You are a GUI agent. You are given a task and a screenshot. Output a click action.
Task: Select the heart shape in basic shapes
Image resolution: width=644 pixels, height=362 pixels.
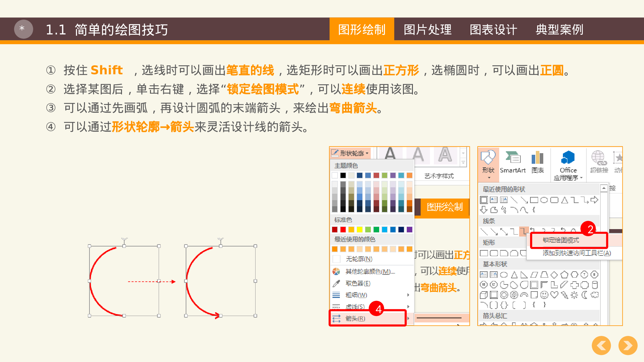(x=554, y=295)
